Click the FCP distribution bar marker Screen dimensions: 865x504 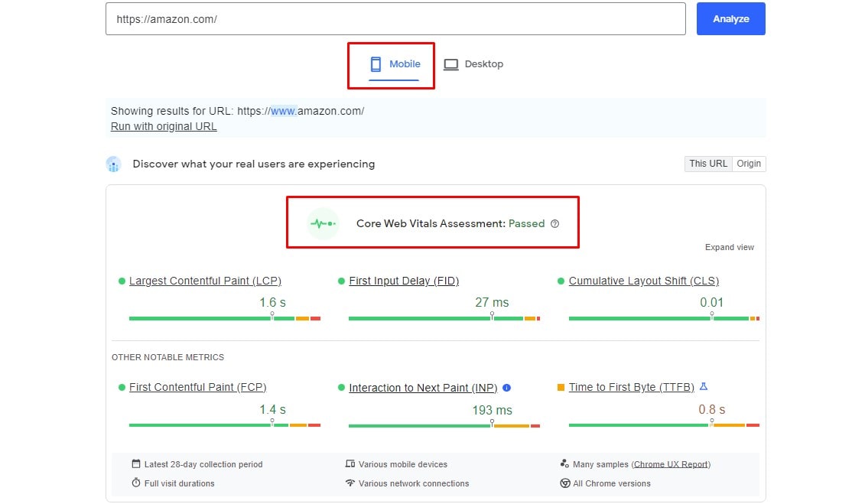coord(272,423)
